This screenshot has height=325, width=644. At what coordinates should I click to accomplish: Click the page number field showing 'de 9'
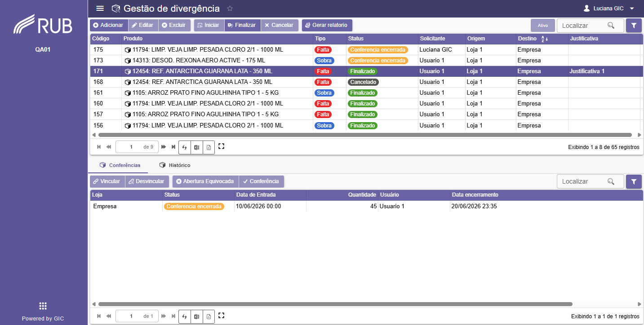pos(137,147)
